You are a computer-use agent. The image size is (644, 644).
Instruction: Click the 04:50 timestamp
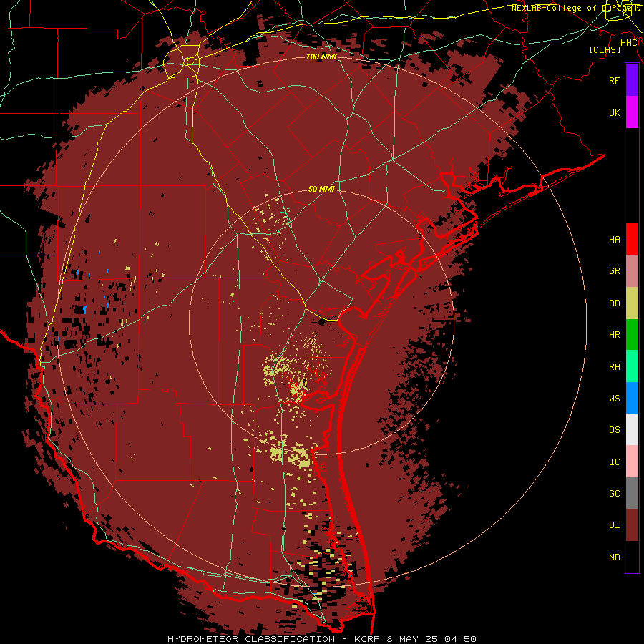[x=462, y=639]
